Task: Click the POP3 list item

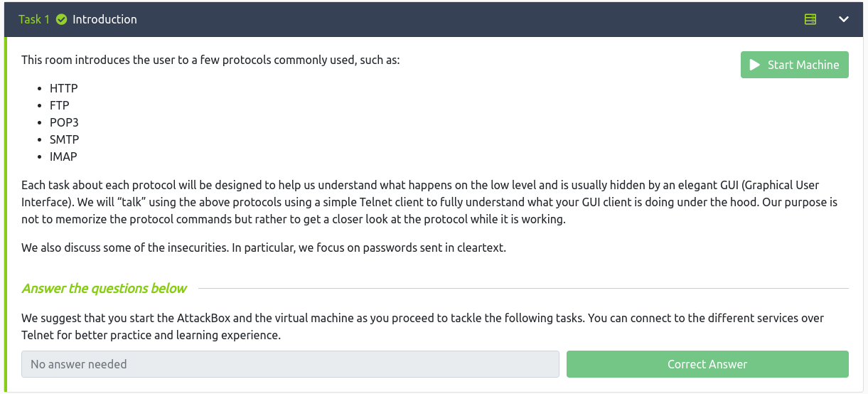Action: point(64,122)
